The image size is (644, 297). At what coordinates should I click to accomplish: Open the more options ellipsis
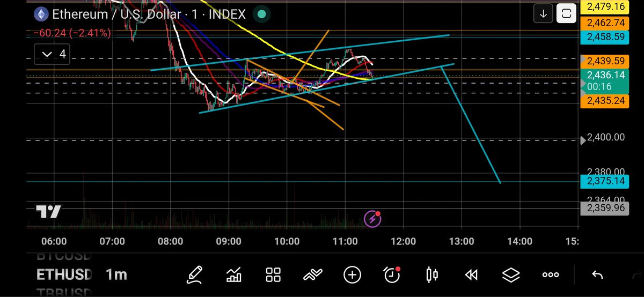(551, 275)
